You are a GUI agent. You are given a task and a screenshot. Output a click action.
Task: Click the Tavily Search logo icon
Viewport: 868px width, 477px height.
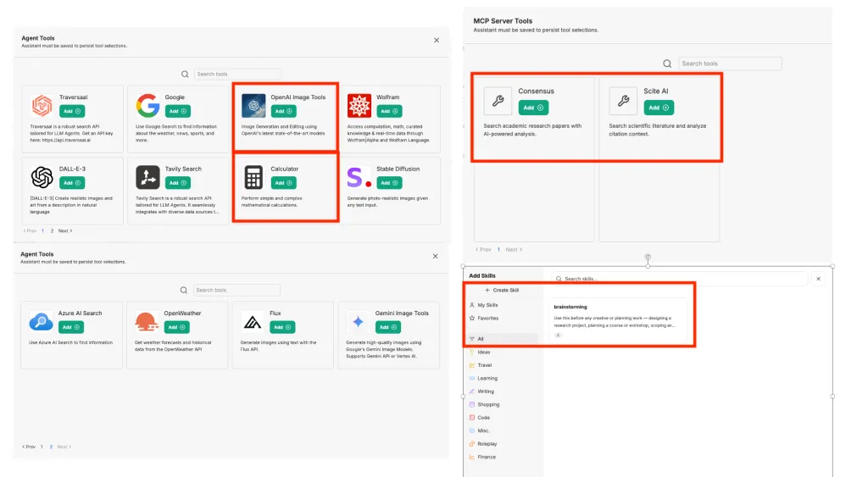click(x=147, y=177)
